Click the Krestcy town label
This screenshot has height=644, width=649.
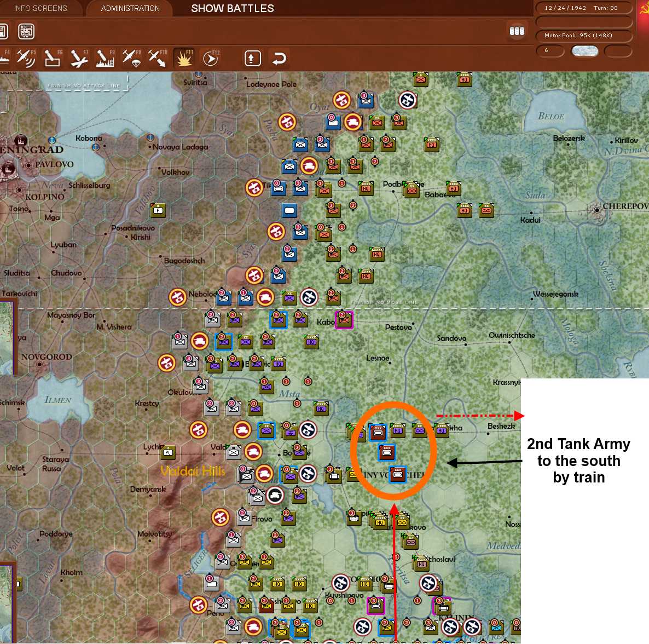147,403
